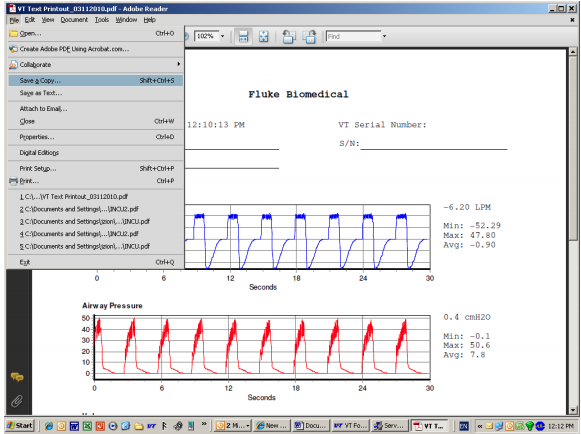
Task: Click the 'VT Serial Number:' label
Action: (382, 125)
